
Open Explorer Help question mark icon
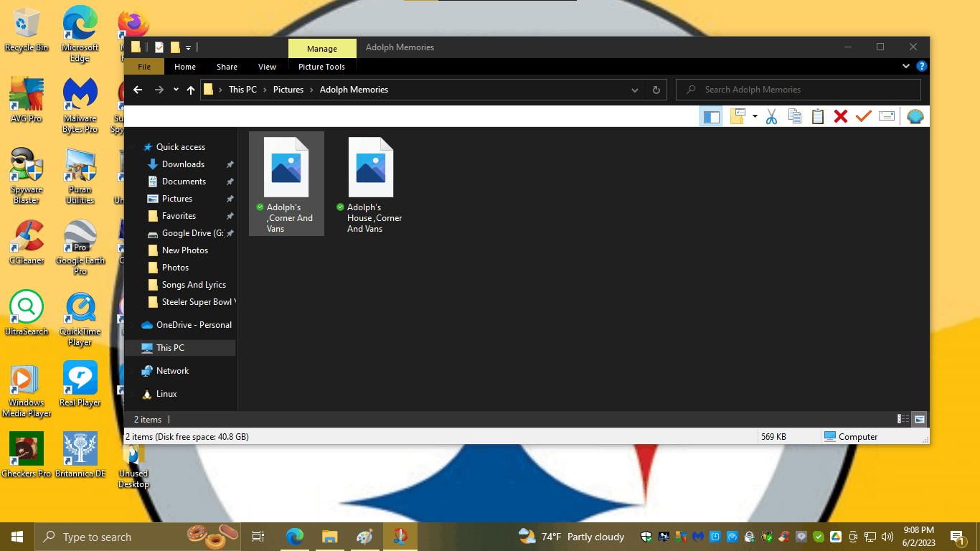click(922, 66)
